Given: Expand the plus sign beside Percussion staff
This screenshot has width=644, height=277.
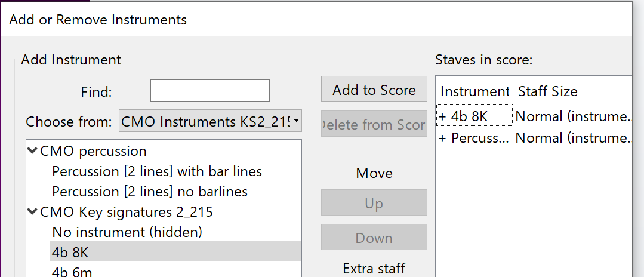Looking at the screenshot, I should click(x=443, y=138).
